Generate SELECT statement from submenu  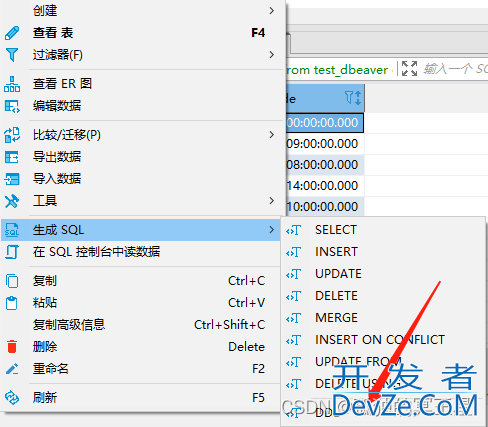(x=383, y=230)
